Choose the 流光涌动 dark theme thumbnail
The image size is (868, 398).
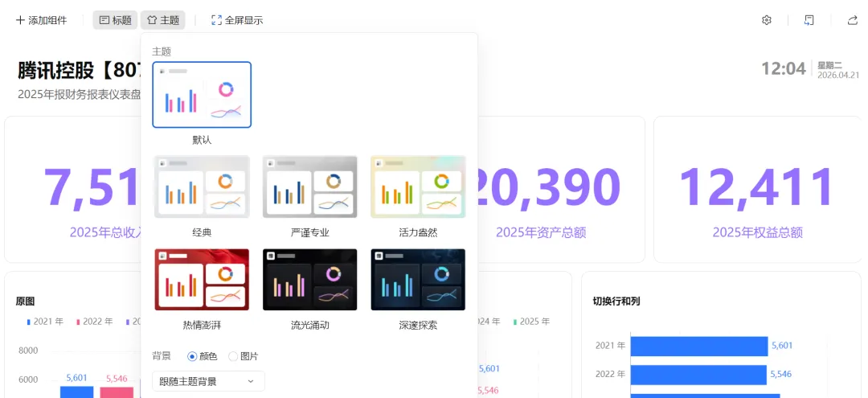point(310,280)
